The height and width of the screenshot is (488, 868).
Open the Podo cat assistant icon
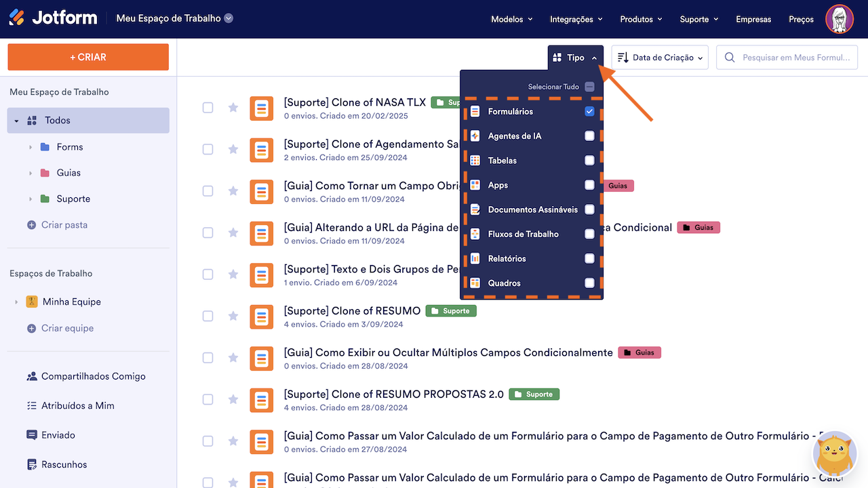tap(835, 454)
